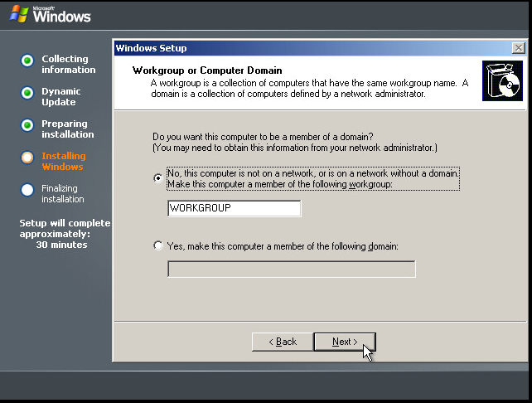Click the 'Installing Windows' step text

coord(64,161)
